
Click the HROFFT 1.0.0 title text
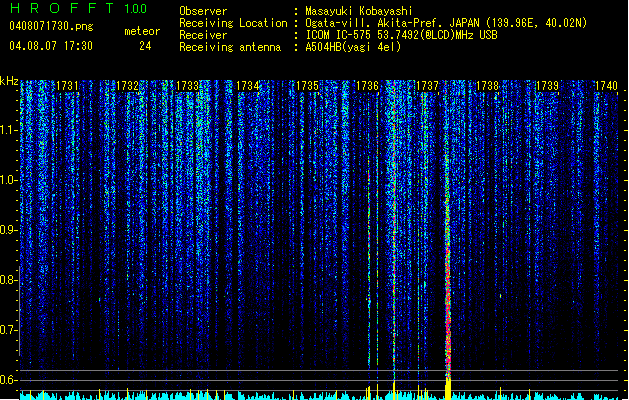(78, 8)
